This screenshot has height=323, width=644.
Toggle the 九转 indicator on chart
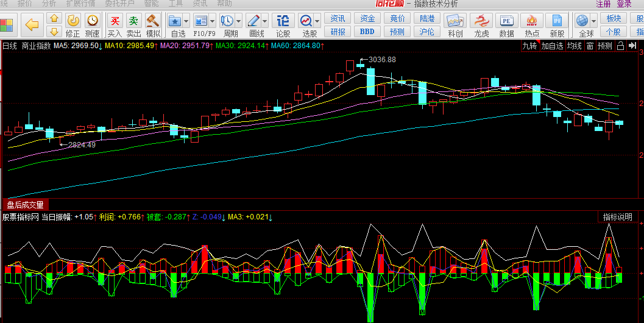[529, 46]
